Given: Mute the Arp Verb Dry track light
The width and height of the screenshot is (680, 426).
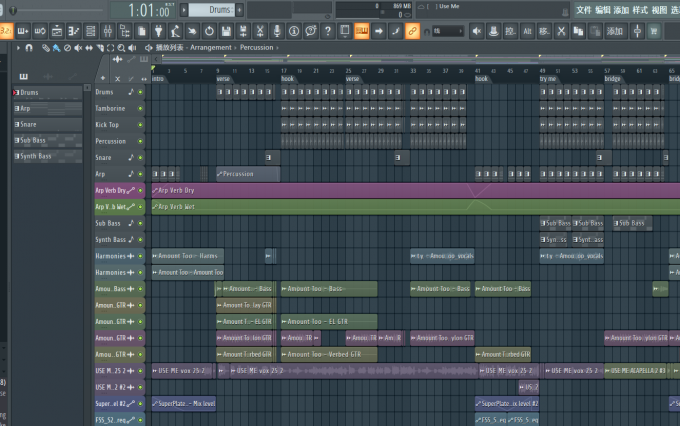Looking at the screenshot, I should click(140, 190).
